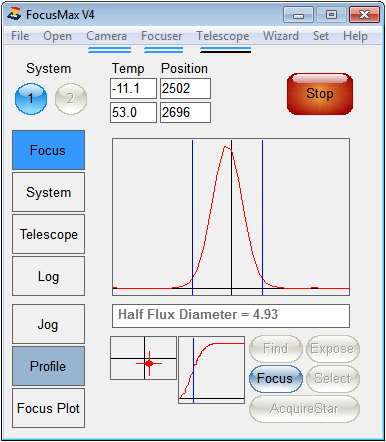Click the Find button
This screenshot has width=386, height=442.
click(276, 349)
